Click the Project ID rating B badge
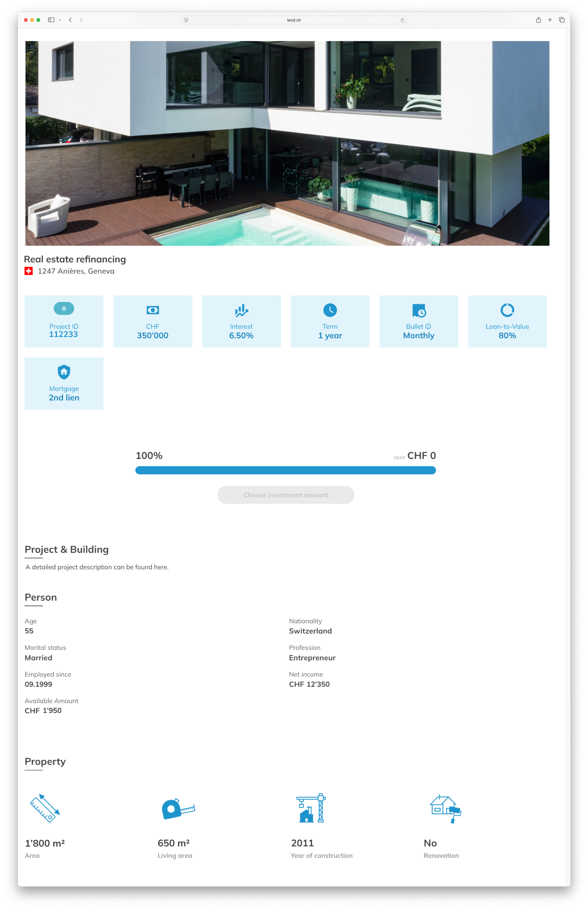 coord(64,309)
